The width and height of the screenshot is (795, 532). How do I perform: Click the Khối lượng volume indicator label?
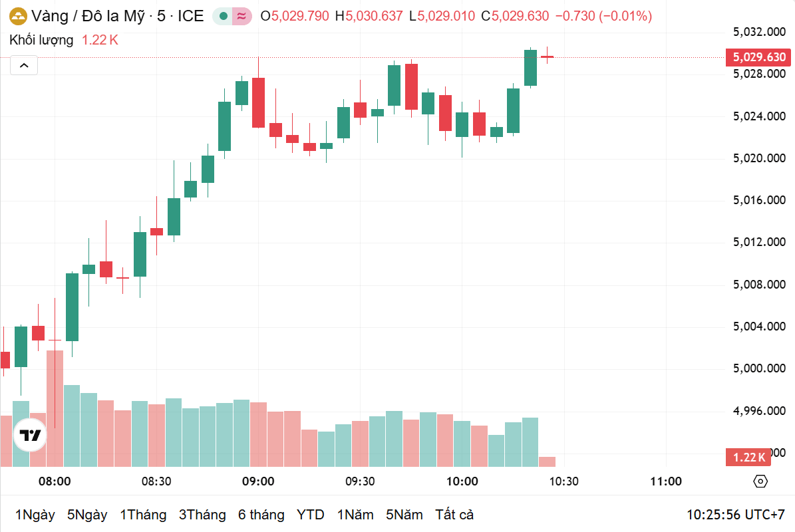coord(41,40)
